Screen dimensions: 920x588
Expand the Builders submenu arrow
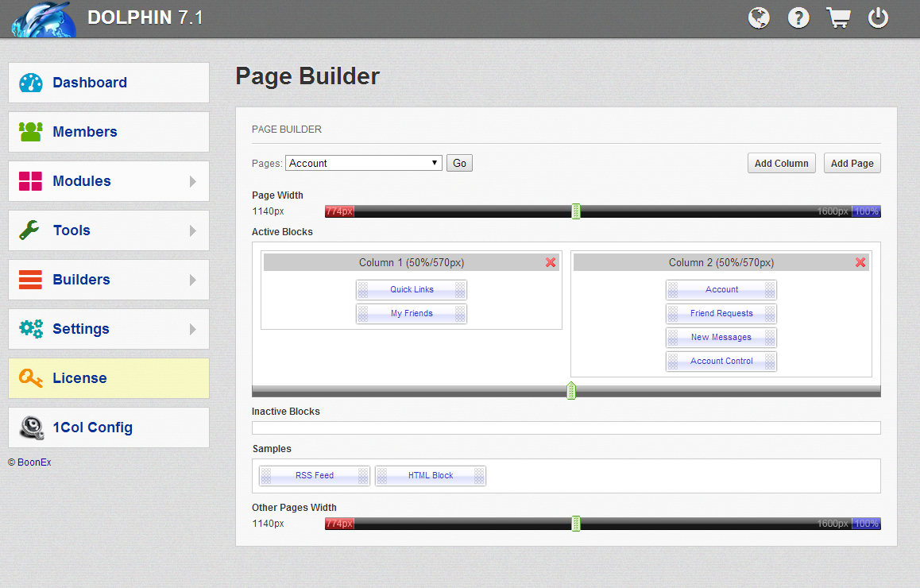pos(192,280)
